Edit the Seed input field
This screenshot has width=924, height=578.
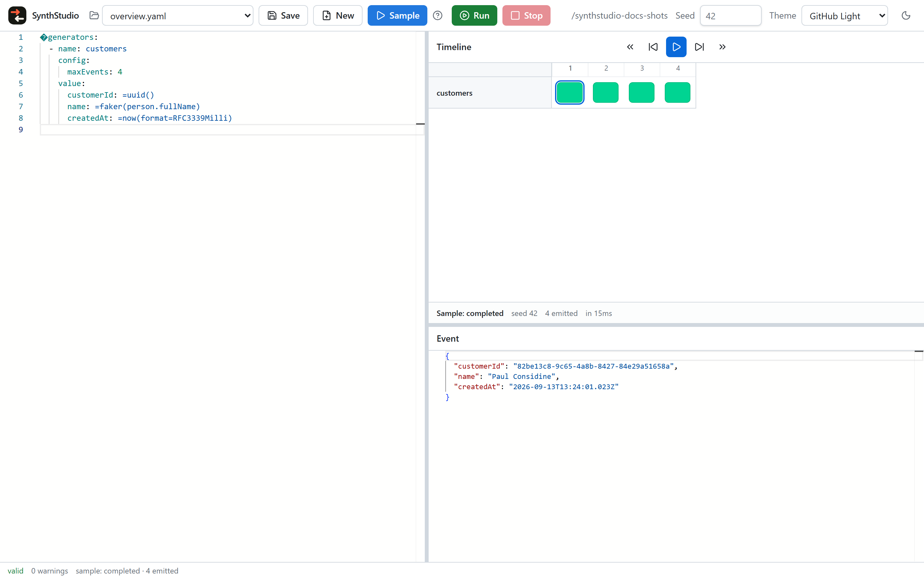[731, 16]
